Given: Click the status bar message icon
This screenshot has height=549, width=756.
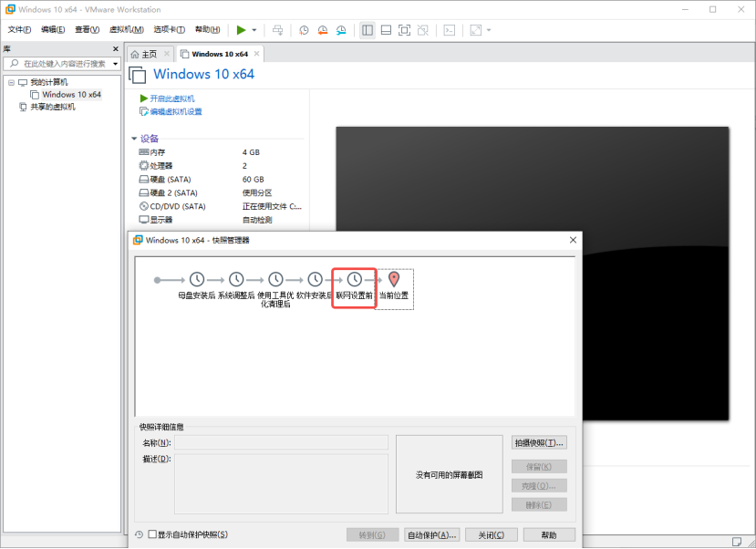Looking at the screenshot, I should pyautogui.click(x=737, y=542).
